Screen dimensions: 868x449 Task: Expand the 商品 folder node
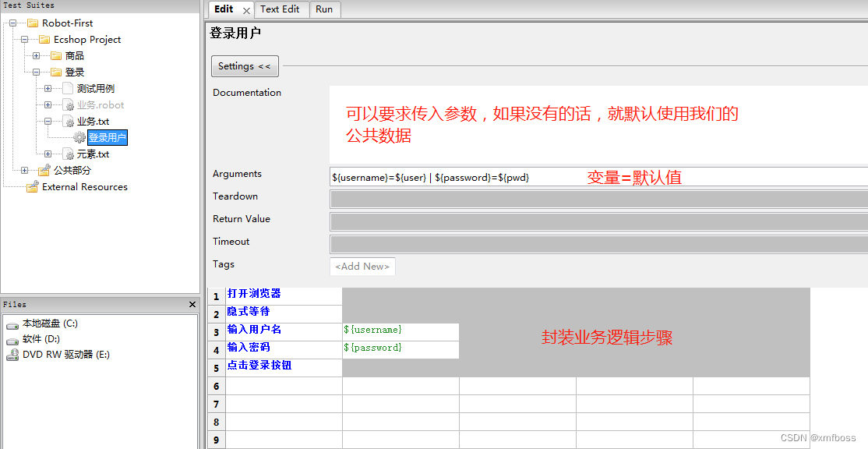click(x=36, y=56)
